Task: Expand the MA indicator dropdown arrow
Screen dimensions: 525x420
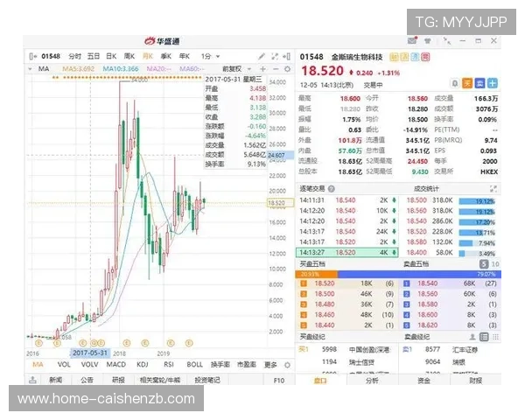Action: click(x=30, y=69)
